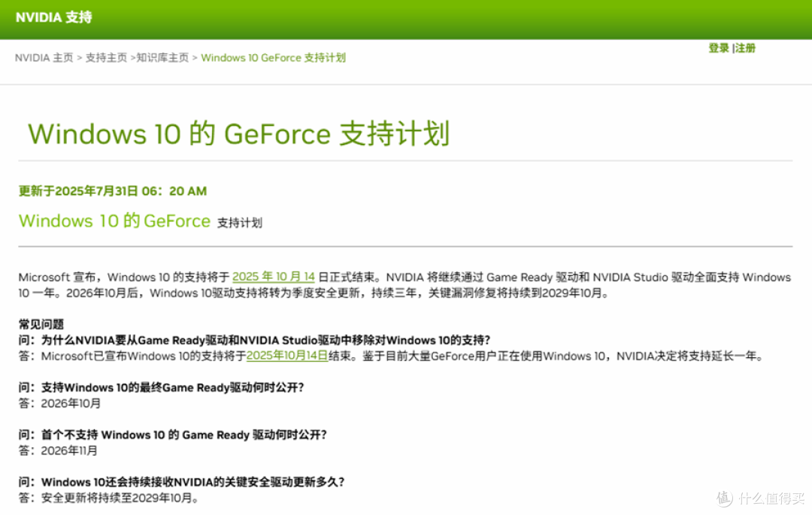This screenshot has height=515, width=812.
Task: Open the 2025 年 10 月 14 link in intro paragraph
Action: (x=274, y=277)
